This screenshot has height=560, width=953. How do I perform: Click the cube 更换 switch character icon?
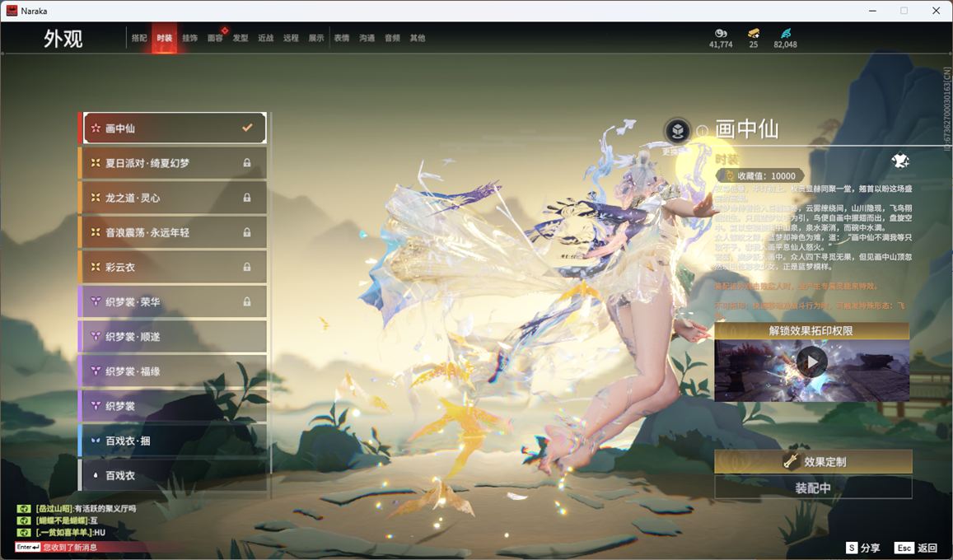677,130
